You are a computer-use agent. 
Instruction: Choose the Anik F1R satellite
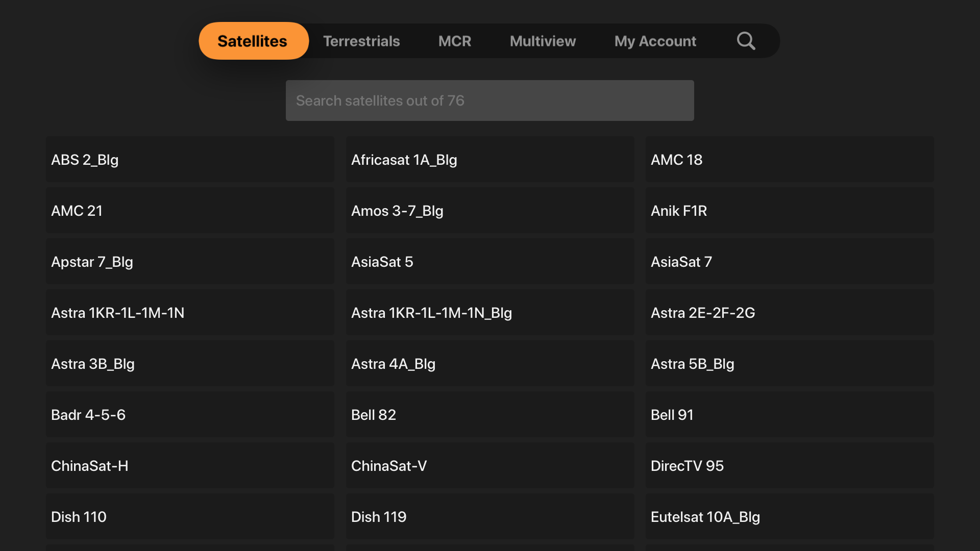790,211
